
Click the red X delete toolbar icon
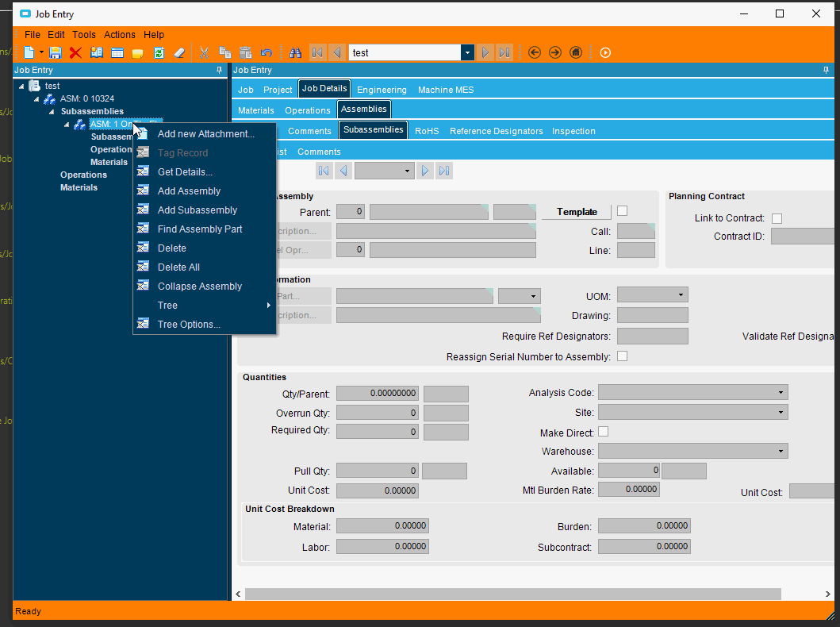pos(75,52)
